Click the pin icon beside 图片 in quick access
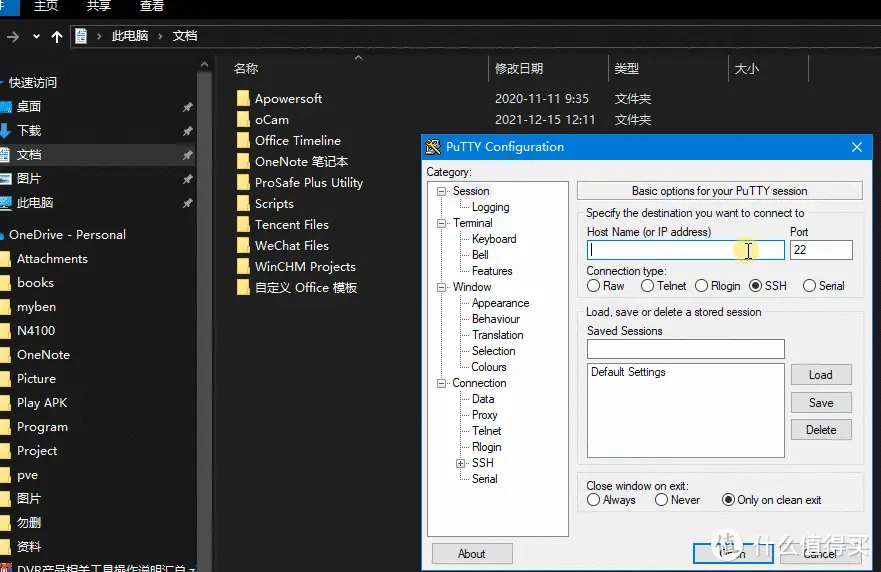The width and height of the screenshot is (881, 572). [188, 179]
